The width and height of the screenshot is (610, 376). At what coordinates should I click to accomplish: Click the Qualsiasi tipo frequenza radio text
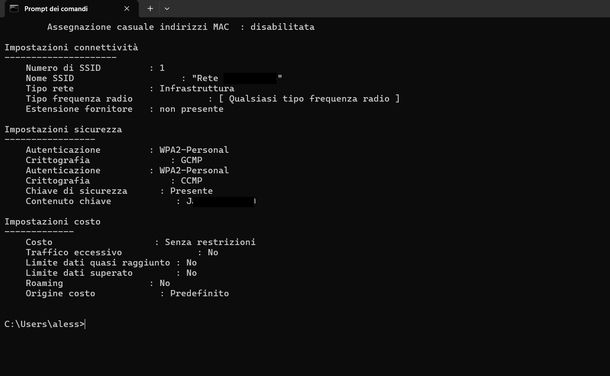309,99
